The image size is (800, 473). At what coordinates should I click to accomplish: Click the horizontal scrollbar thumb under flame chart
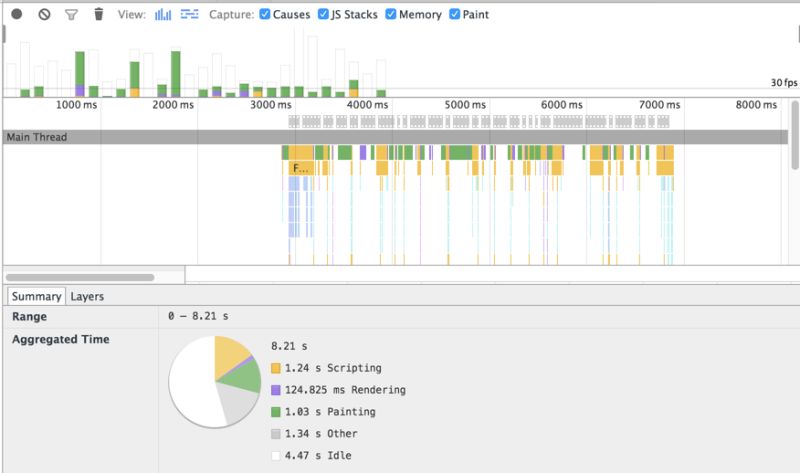[x=80, y=278]
